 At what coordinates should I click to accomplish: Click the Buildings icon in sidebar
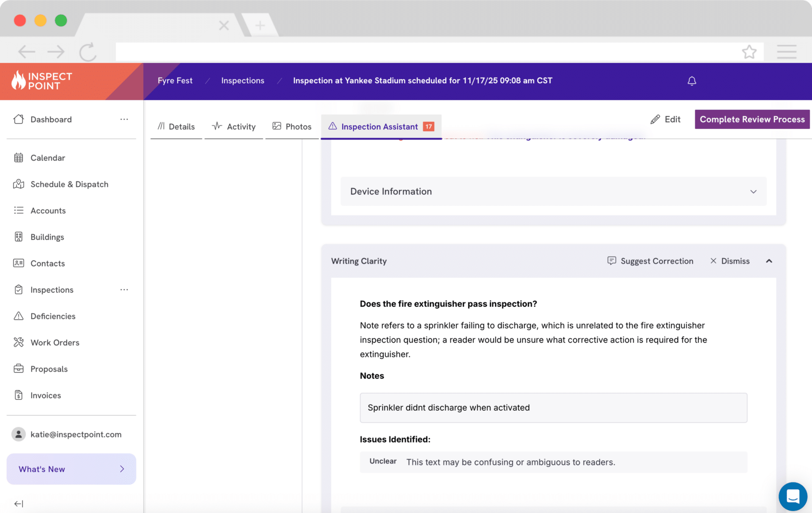19,237
